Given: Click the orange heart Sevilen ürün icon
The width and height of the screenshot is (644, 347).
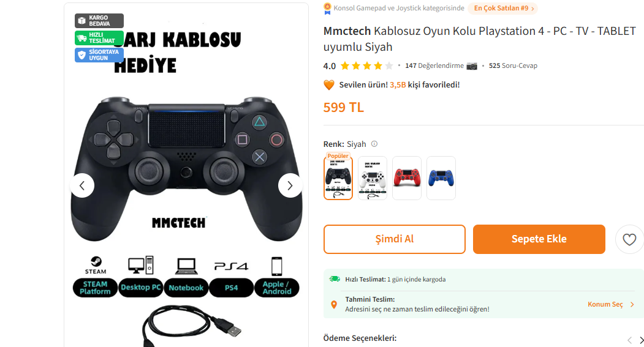Looking at the screenshot, I should (329, 85).
